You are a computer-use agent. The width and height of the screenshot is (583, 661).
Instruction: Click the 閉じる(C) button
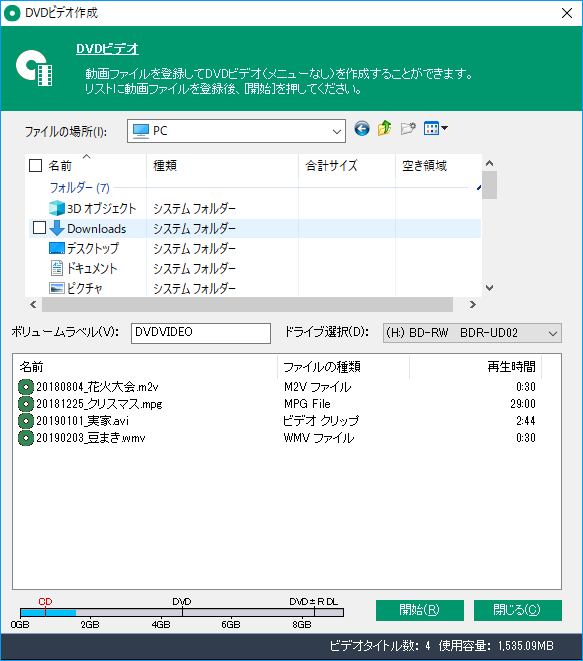click(518, 610)
